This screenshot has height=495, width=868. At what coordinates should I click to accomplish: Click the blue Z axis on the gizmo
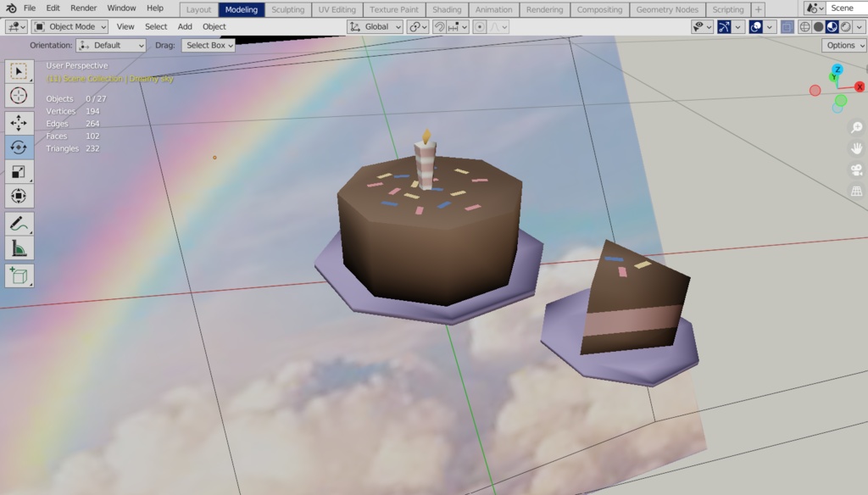tap(837, 70)
